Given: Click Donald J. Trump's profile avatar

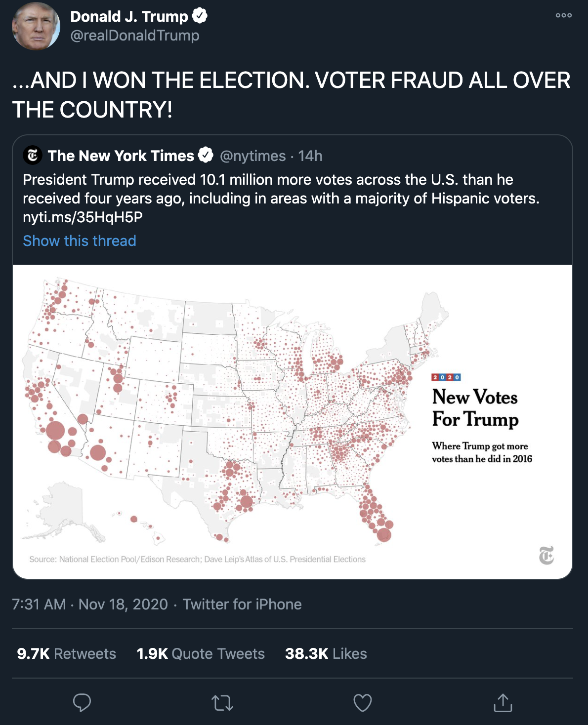Looking at the screenshot, I should [36, 26].
